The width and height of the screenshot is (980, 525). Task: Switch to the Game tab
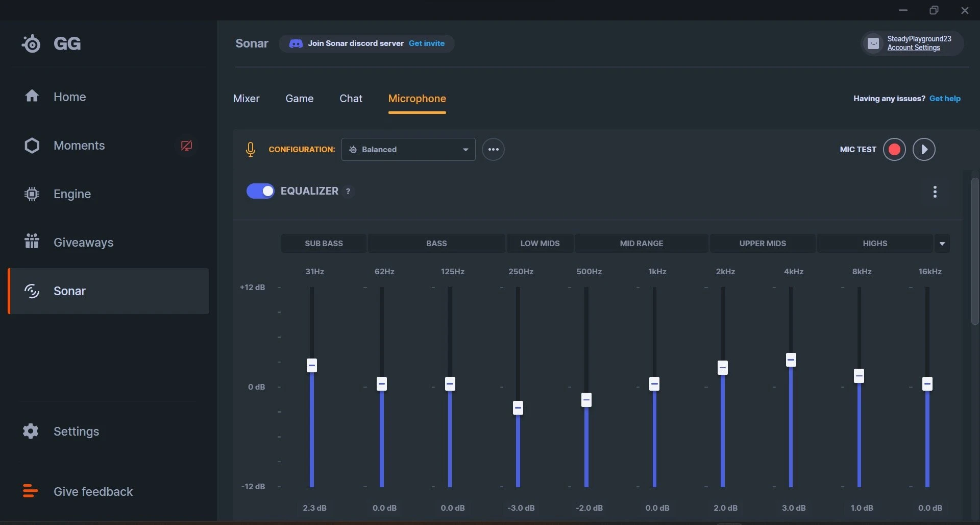click(x=300, y=99)
